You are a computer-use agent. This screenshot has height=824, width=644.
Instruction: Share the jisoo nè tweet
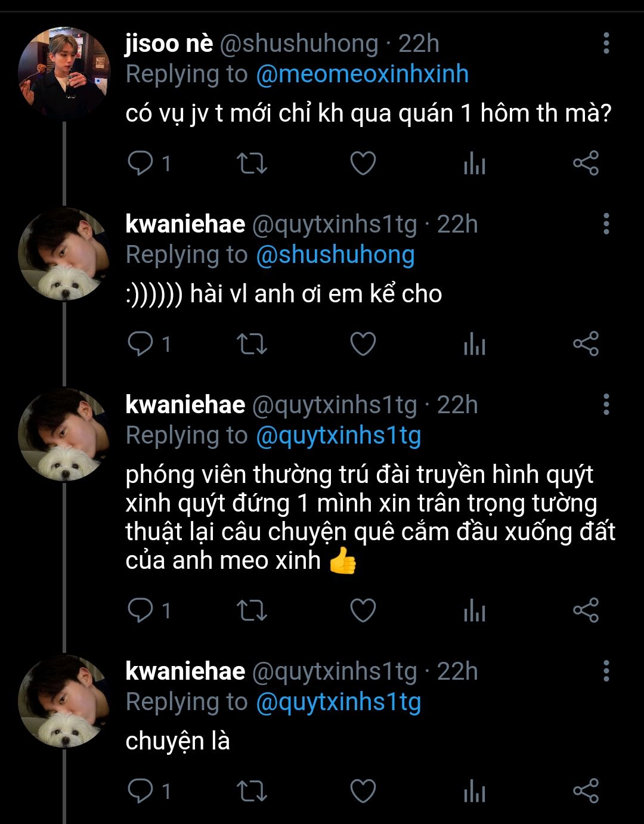pos(586,163)
